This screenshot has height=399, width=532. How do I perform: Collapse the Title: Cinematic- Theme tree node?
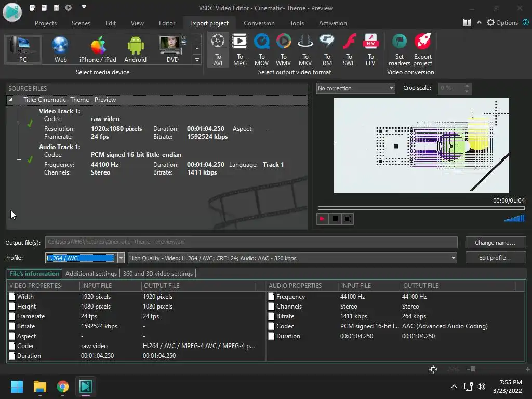[10, 100]
